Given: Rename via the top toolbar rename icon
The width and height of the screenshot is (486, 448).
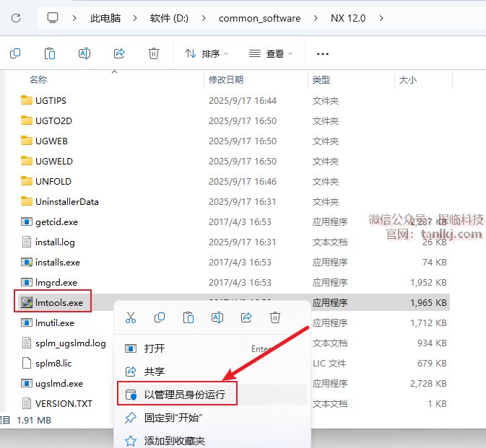Looking at the screenshot, I should pyautogui.click(x=84, y=53).
